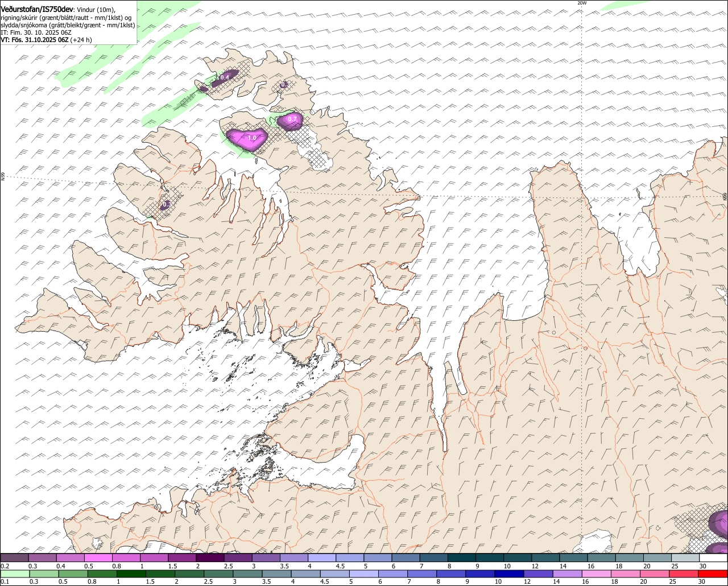728x586 pixels.
Task: Click the '18' value in the bottom legend row
Action: tap(615, 581)
